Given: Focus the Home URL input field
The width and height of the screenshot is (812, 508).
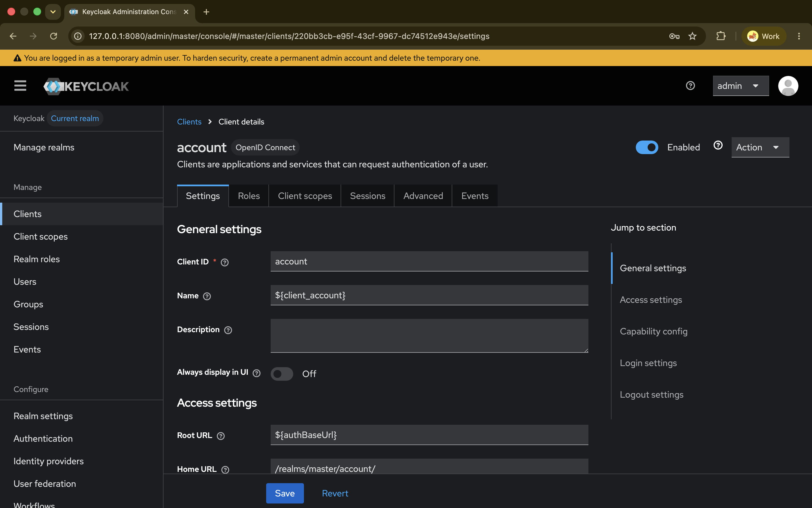Looking at the screenshot, I should tap(429, 467).
